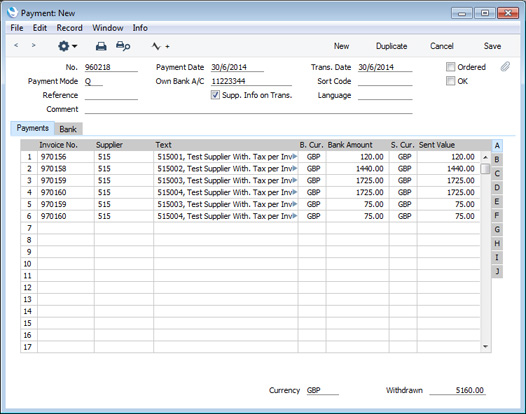526x414 pixels.
Task: Open the gear operations menu
Action: (67, 46)
